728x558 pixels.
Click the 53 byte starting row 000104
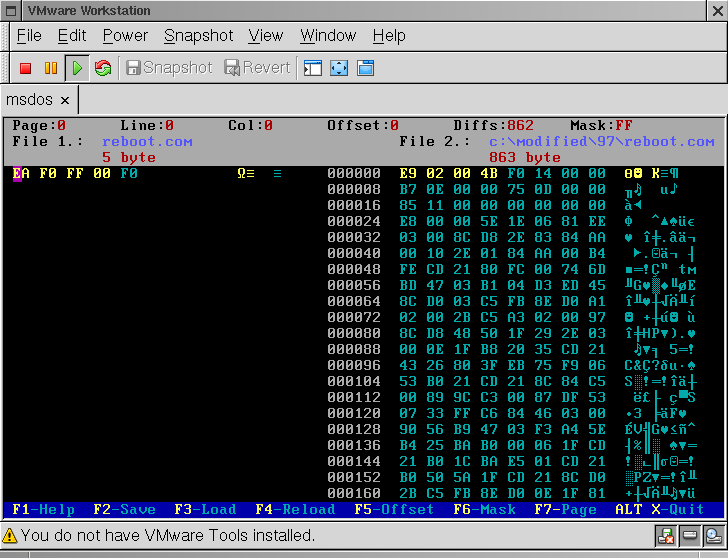[x=408, y=382]
